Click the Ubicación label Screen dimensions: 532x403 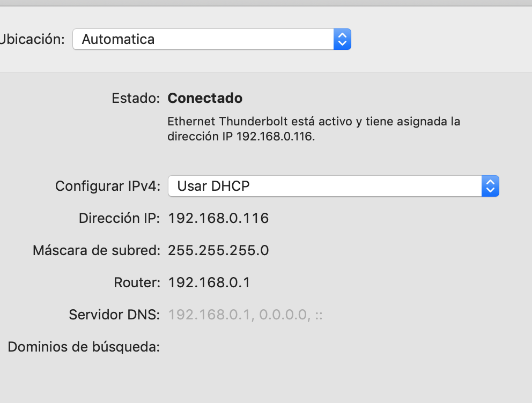click(33, 39)
